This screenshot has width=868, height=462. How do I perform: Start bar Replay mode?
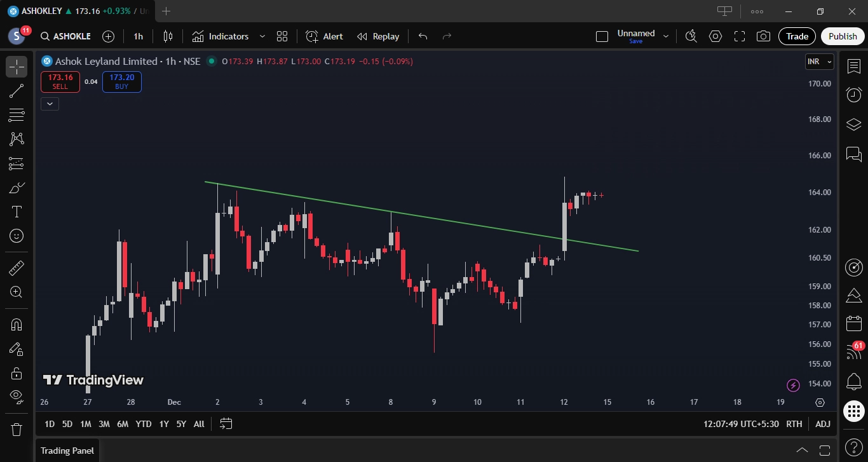pyautogui.click(x=378, y=36)
